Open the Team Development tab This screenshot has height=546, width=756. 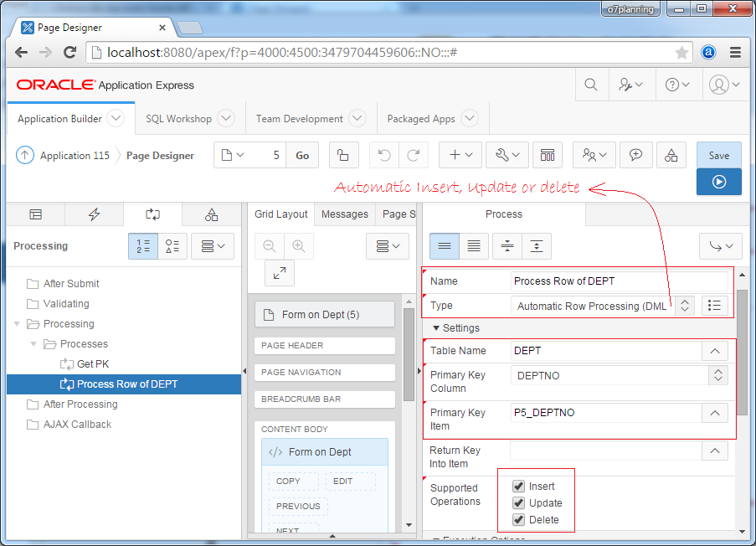click(300, 119)
